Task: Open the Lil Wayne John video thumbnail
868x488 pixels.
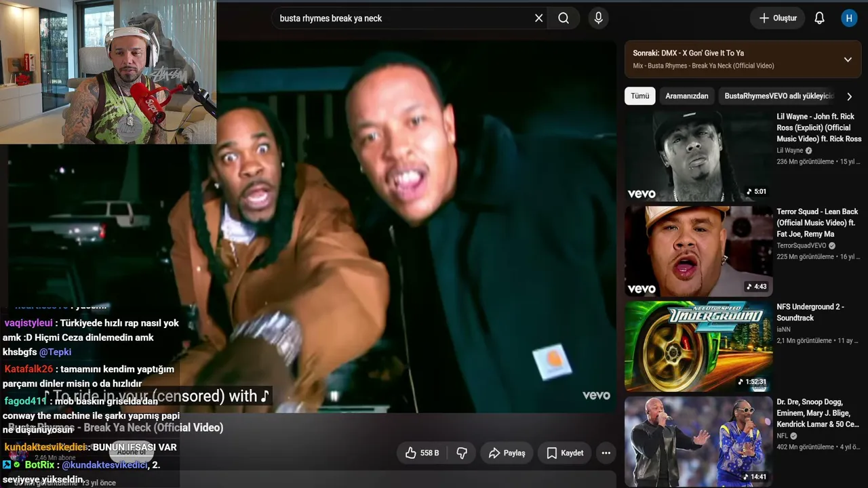Action: [698, 157]
